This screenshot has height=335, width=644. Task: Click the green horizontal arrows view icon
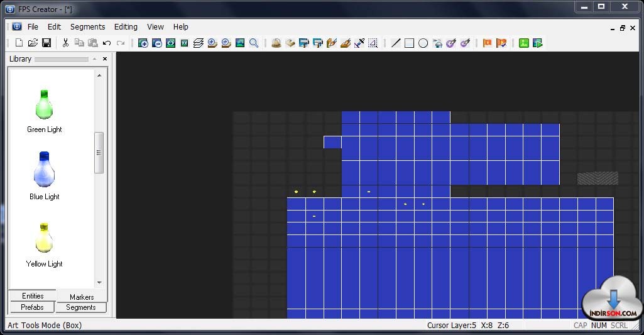(x=170, y=43)
